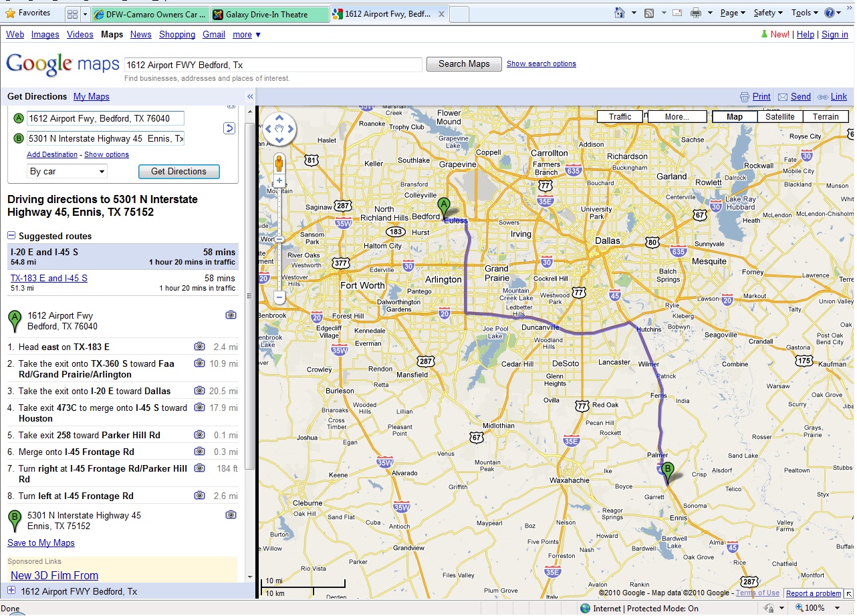The height and width of the screenshot is (616, 857).
Task: Expand the Google 'more' dropdown
Action: (x=247, y=34)
